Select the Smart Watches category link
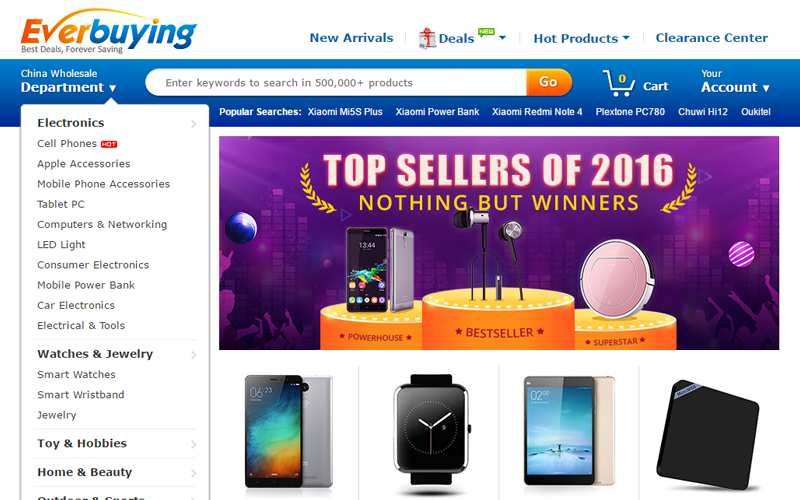Viewport: 800px width, 500px height. click(x=76, y=374)
